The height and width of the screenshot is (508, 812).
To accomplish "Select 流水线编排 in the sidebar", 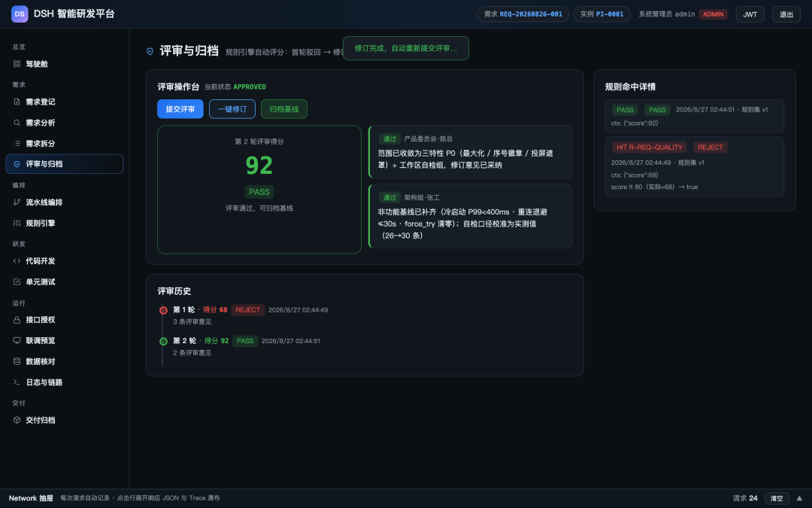I will (x=64, y=202).
